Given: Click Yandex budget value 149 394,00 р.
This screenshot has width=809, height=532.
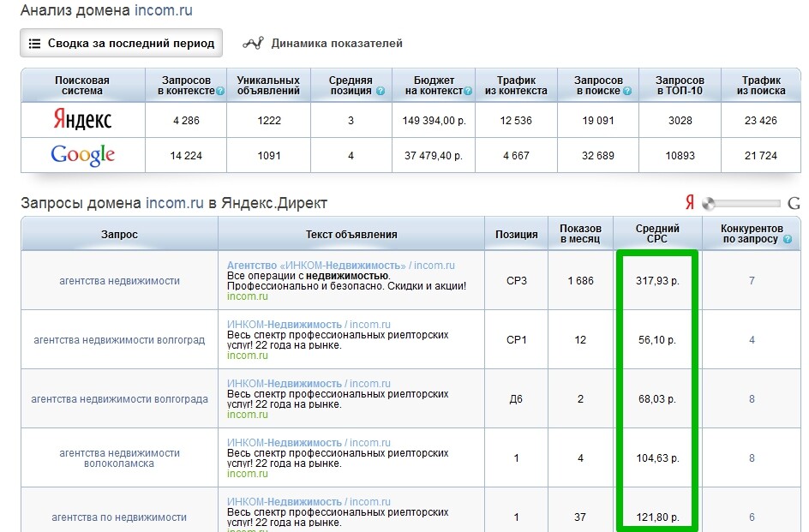Looking at the screenshot, I should 434,120.
